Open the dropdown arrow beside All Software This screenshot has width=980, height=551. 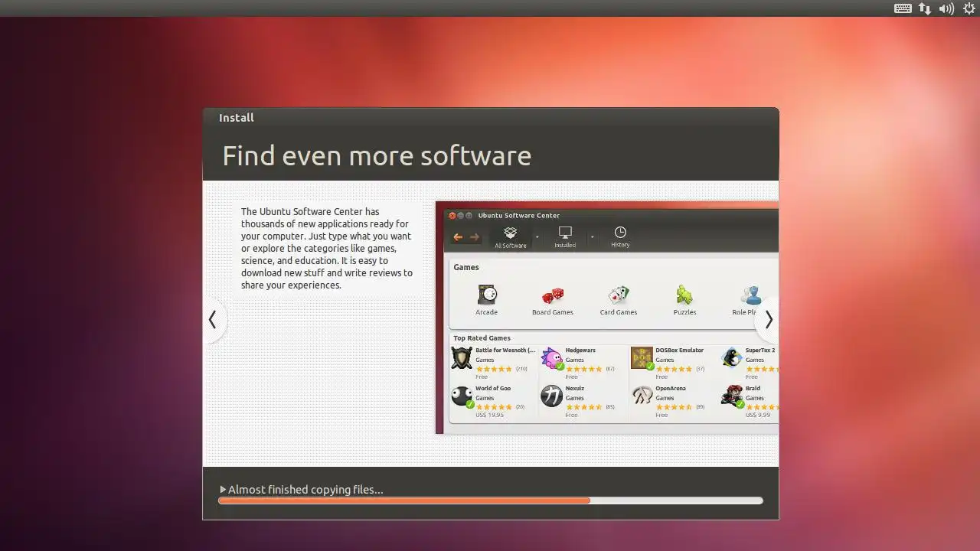[537, 237]
